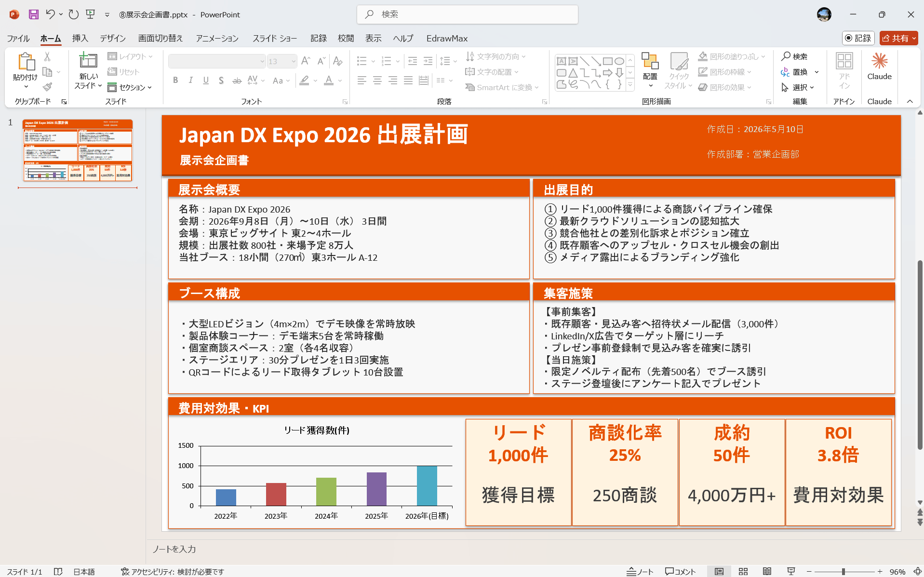Toggle Italic formatting

[x=191, y=81]
